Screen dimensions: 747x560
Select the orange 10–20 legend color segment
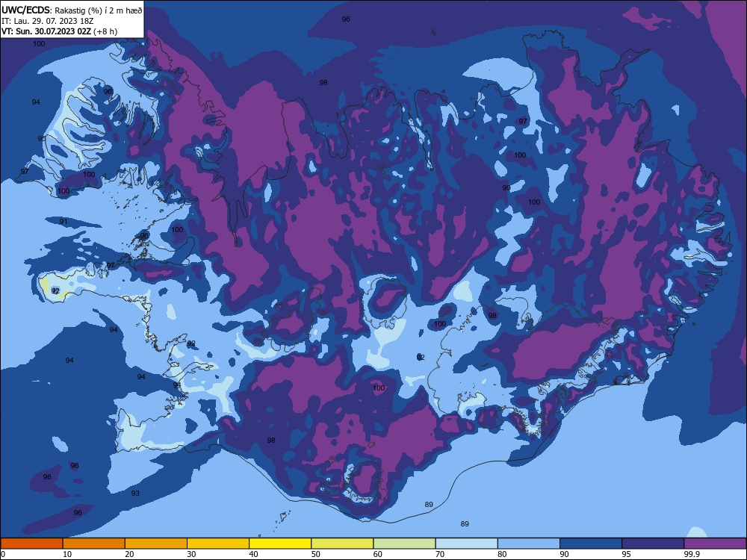(94, 544)
